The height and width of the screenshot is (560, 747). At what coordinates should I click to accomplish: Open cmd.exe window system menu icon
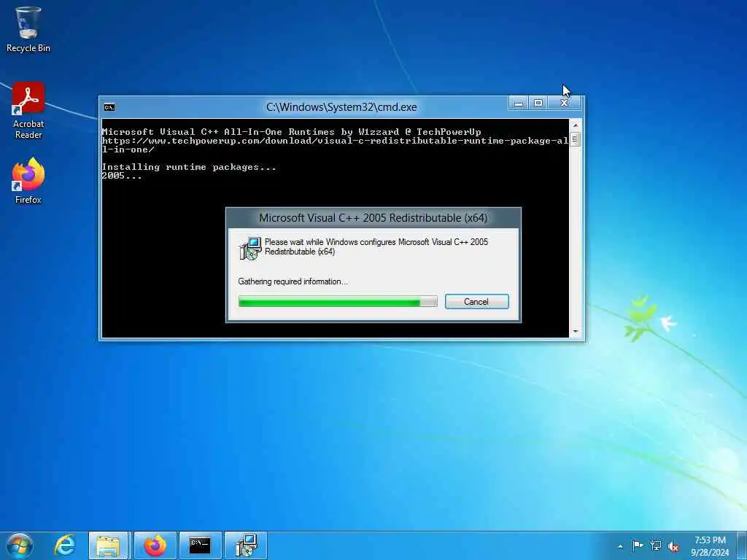109,107
